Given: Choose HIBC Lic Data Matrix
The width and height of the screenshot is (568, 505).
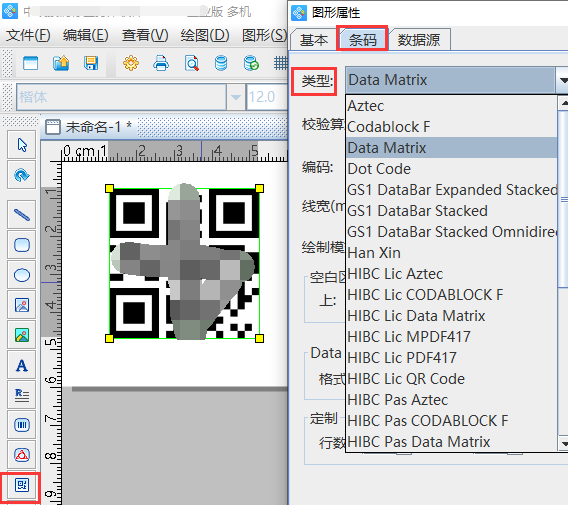Looking at the screenshot, I should tap(451, 316).
